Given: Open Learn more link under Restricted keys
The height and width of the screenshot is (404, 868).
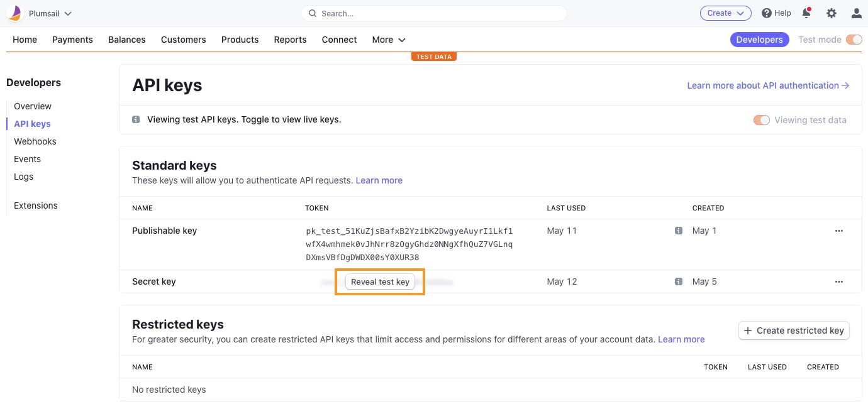Looking at the screenshot, I should pos(681,339).
